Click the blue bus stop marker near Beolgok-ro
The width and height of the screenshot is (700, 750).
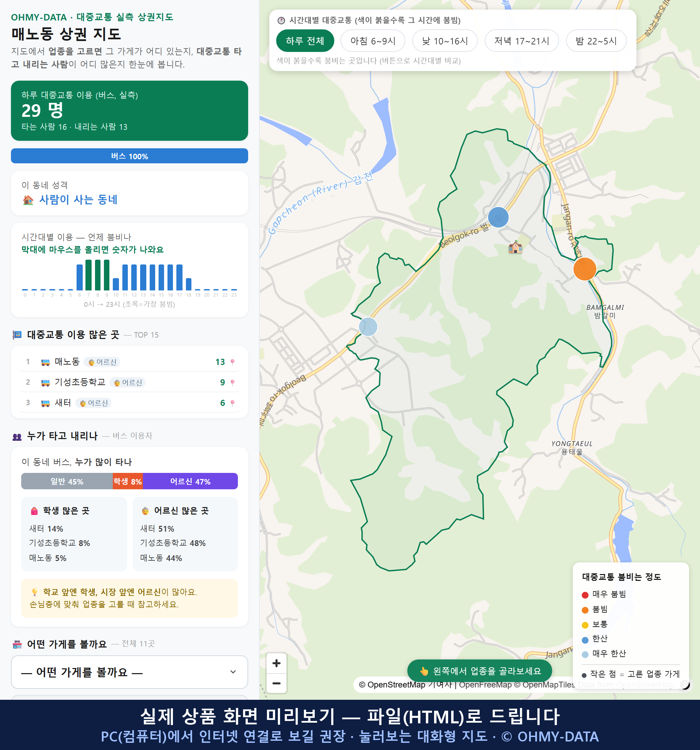pos(498,217)
